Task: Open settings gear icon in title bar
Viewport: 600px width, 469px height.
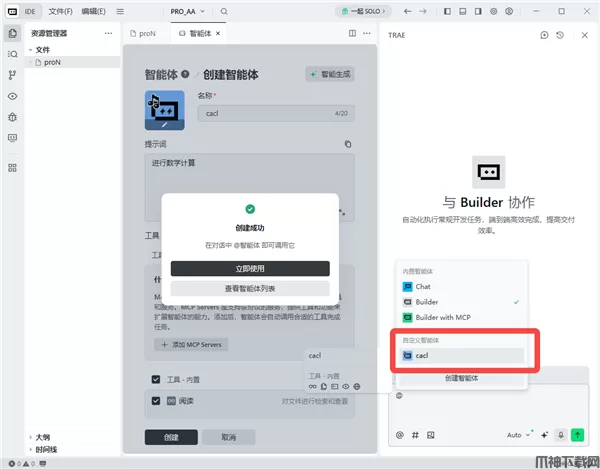Action: pos(494,11)
